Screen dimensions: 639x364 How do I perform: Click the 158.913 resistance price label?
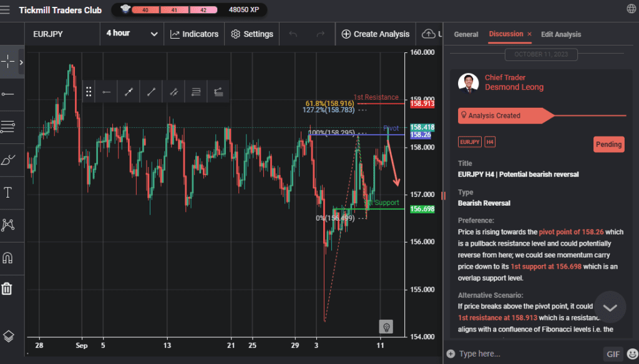tap(422, 103)
